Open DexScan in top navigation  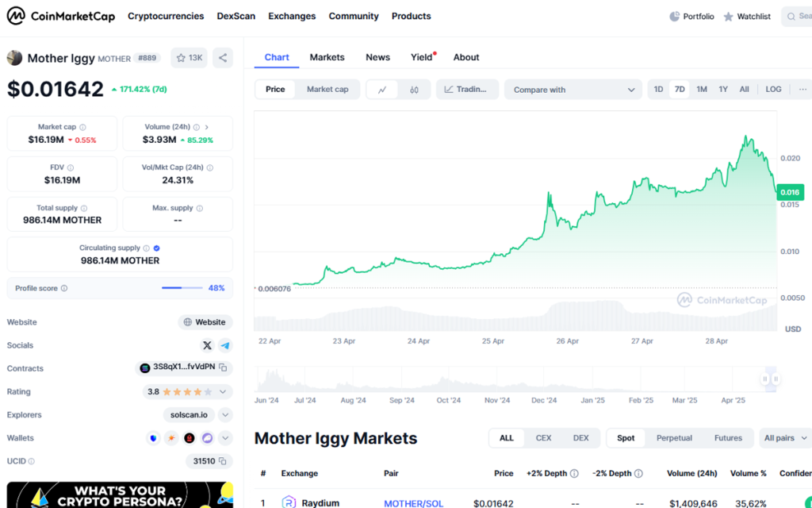236,16
